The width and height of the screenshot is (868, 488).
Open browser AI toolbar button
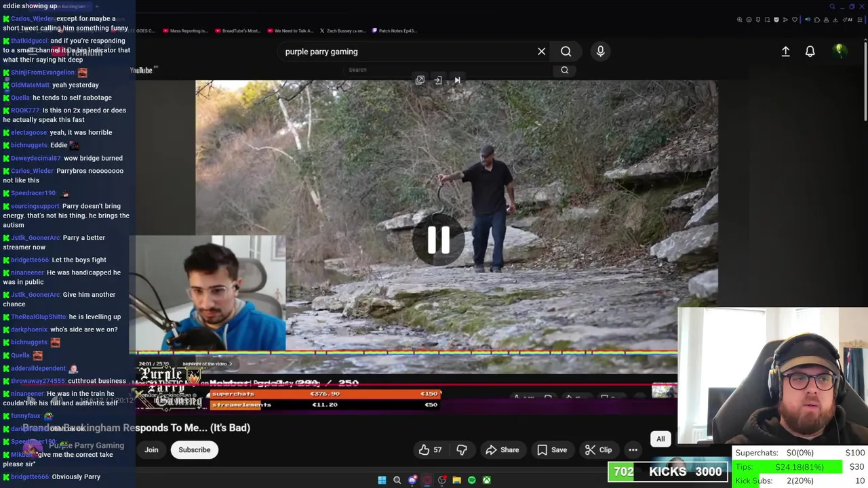(847, 20)
